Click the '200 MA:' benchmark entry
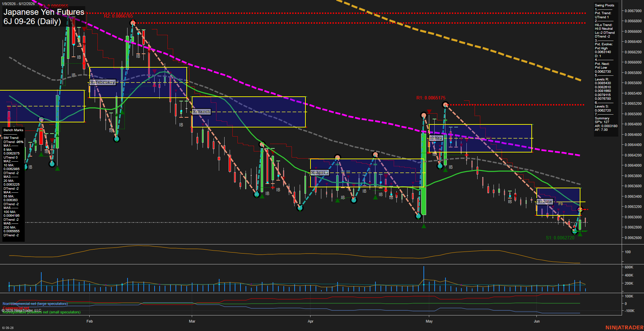The width and height of the screenshot is (644, 331). tap(10, 228)
